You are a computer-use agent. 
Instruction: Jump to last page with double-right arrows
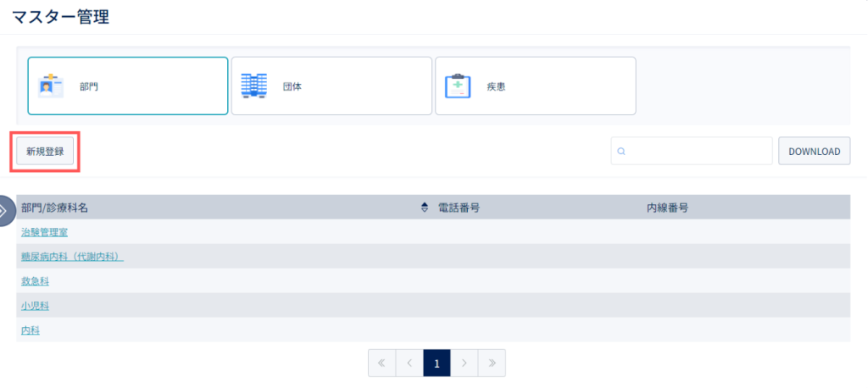coord(492,363)
